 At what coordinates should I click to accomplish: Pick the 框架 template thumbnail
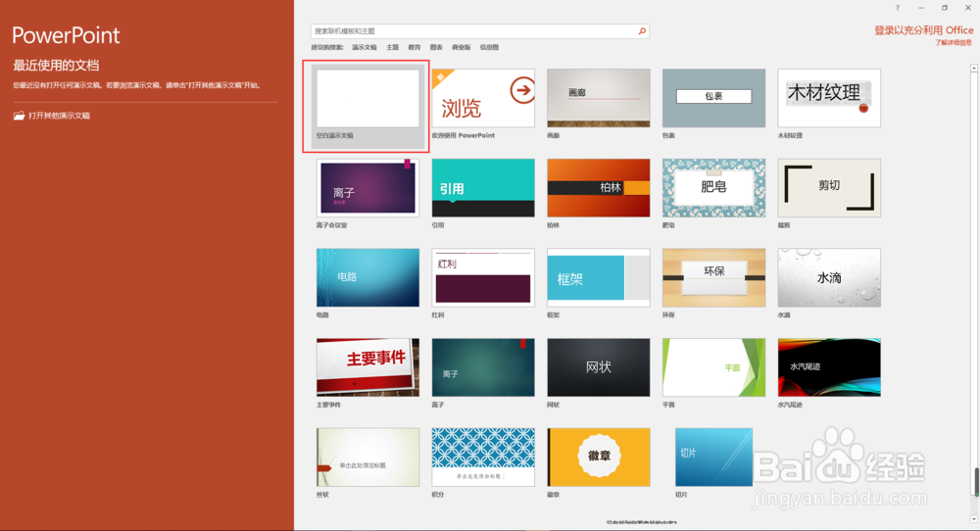(598, 278)
